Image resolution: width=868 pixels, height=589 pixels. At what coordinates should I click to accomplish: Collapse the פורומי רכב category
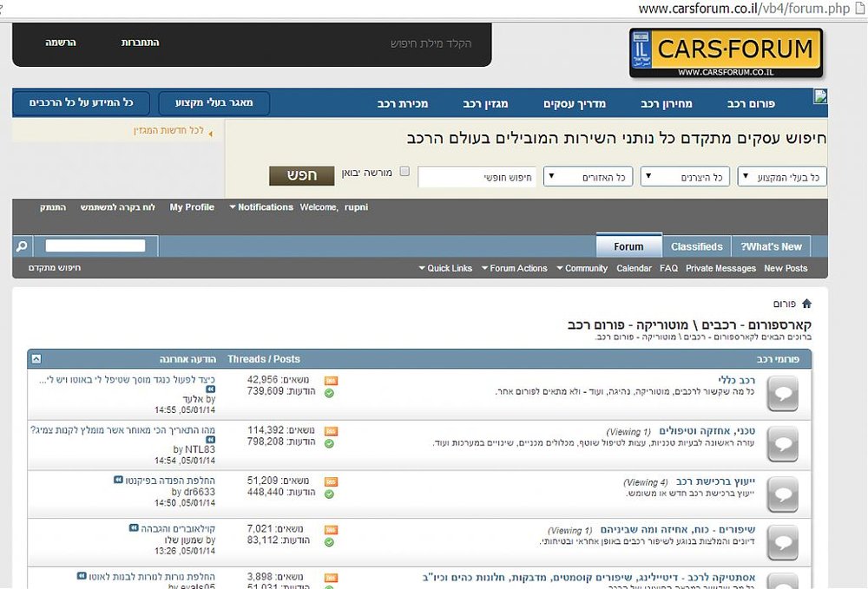click(36, 359)
